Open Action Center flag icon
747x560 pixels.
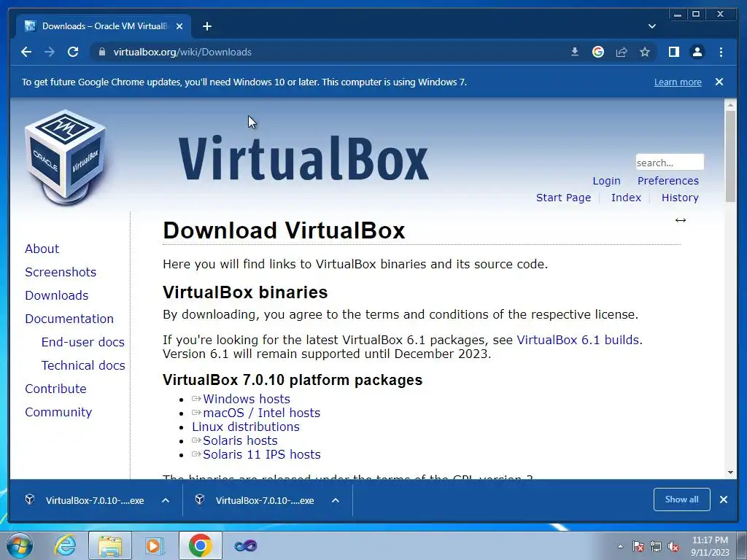pos(638,546)
